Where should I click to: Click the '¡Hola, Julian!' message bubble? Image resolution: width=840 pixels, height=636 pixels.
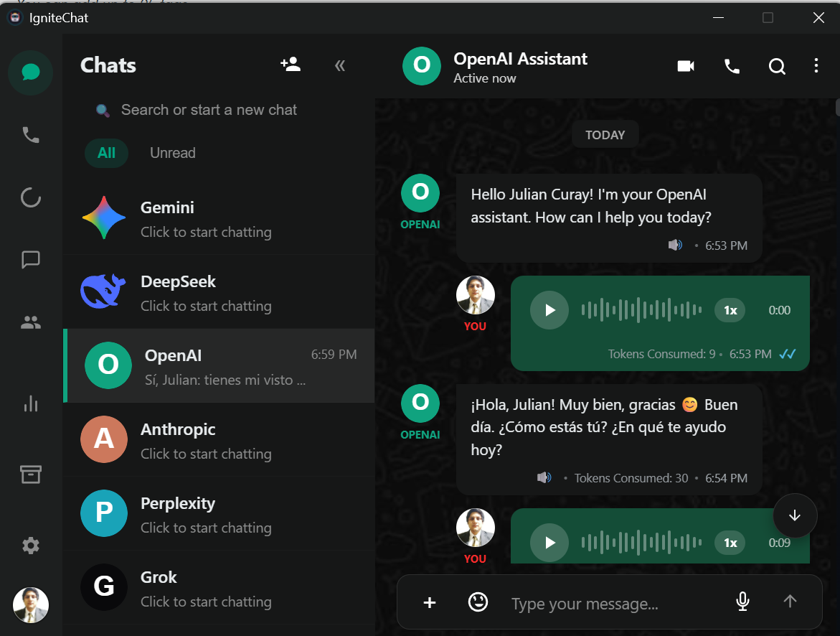tap(609, 439)
